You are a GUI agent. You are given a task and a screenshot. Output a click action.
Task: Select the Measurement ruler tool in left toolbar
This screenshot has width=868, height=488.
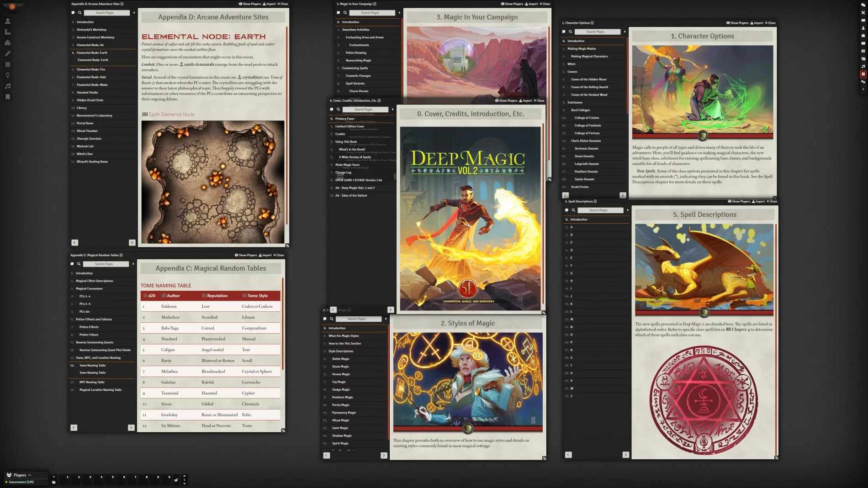tap(7, 32)
